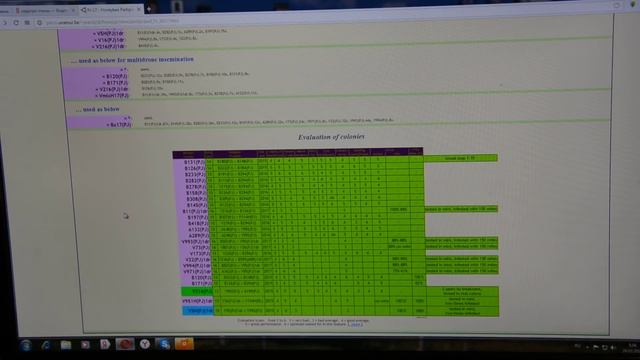The image size is (640, 360).
Task: Follow the 'more' link below the table
Action: coord(356,324)
